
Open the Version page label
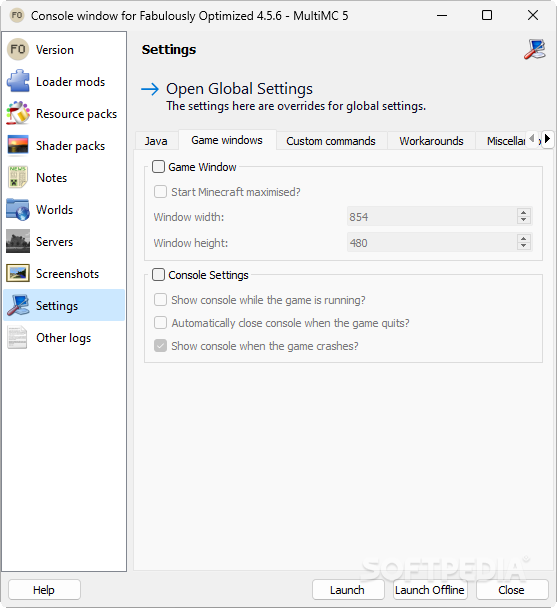(x=55, y=50)
